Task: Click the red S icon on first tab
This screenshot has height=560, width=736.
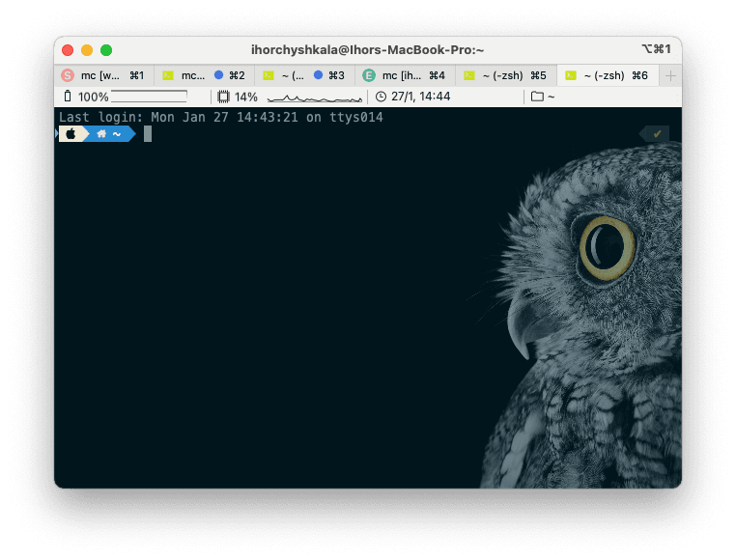Action: pyautogui.click(x=68, y=75)
